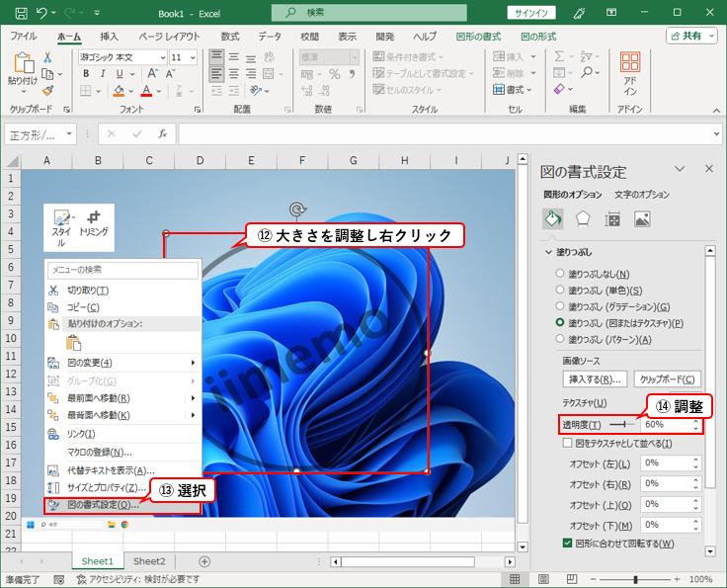The height and width of the screenshot is (588, 727).
Task: Collapse the 塗りつぶし section
Action: click(548, 252)
